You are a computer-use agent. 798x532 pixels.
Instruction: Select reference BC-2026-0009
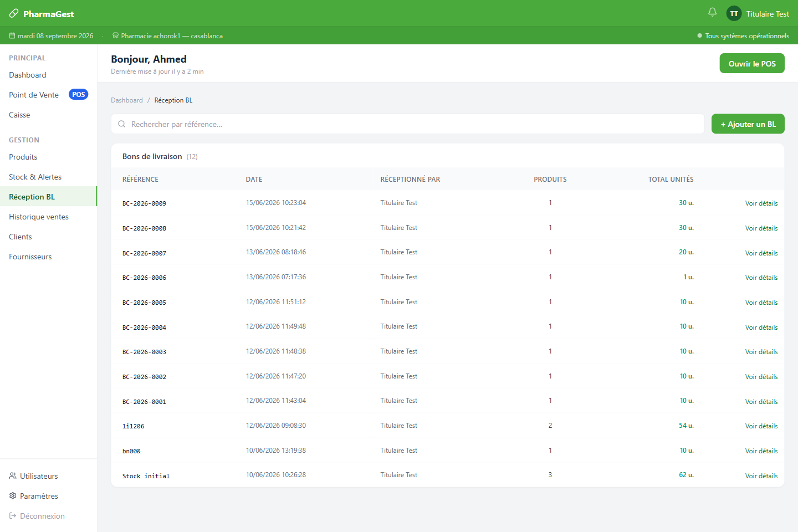click(144, 203)
